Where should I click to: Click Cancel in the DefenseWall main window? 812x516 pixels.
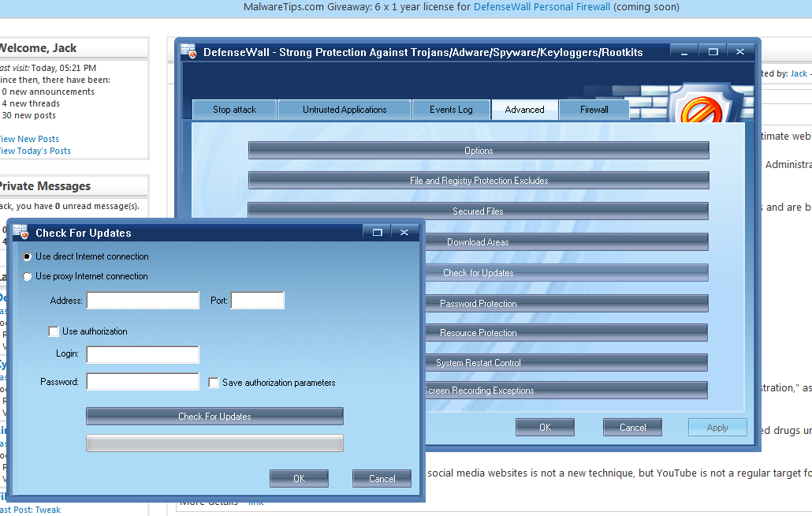(x=632, y=428)
